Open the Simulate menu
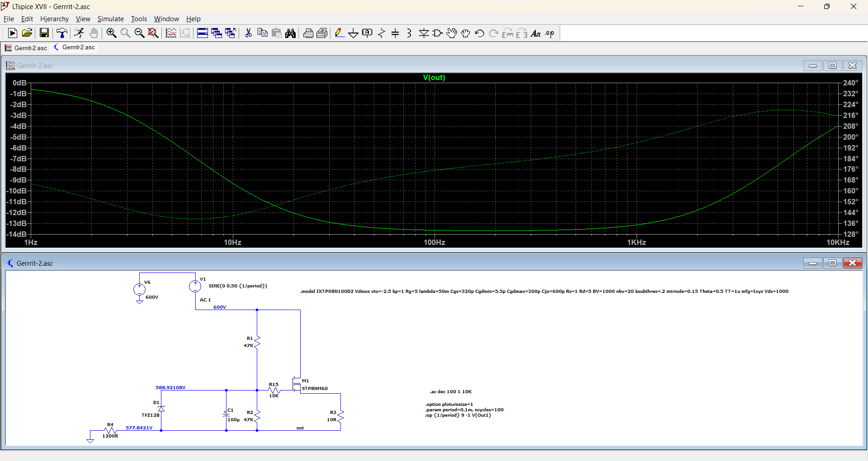868x461 pixels. (110, 19)
